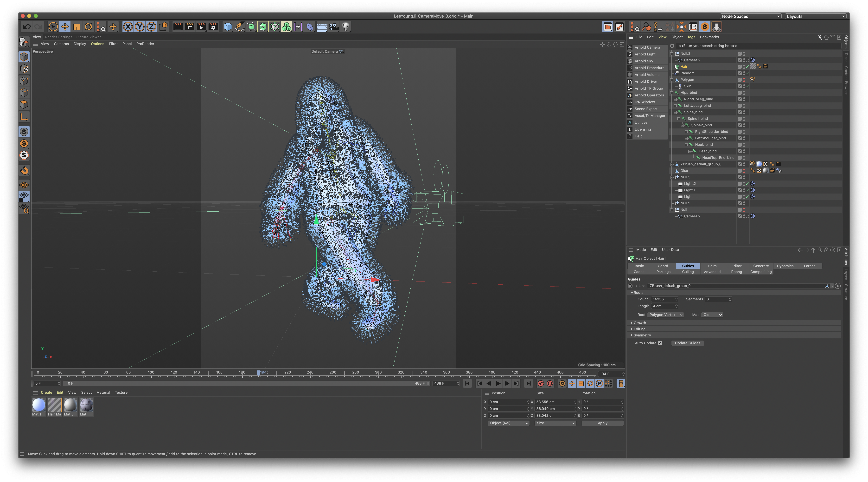Add a Cube primitive object
This screenshot has width=868, height=482.
coord(228,27)
